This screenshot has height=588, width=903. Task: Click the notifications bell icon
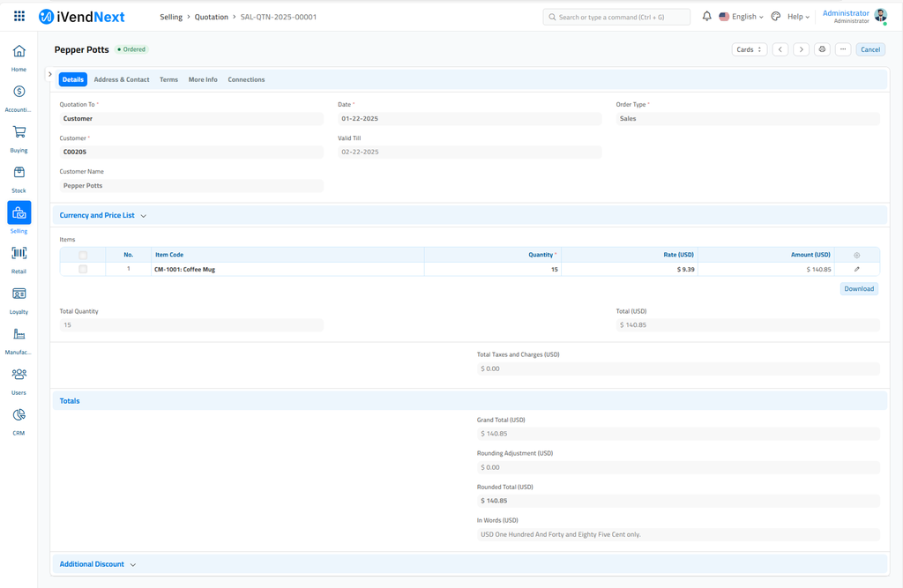(x=706, y=17)
